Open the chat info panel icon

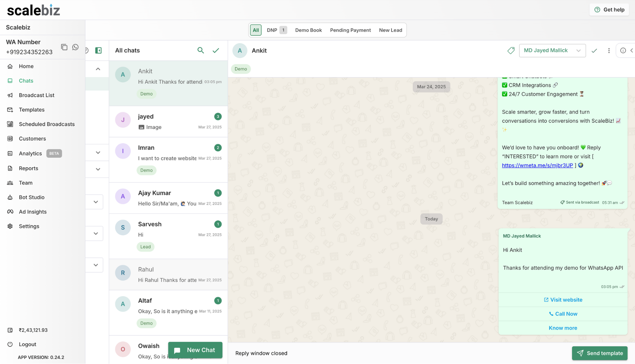click(623, 50)
